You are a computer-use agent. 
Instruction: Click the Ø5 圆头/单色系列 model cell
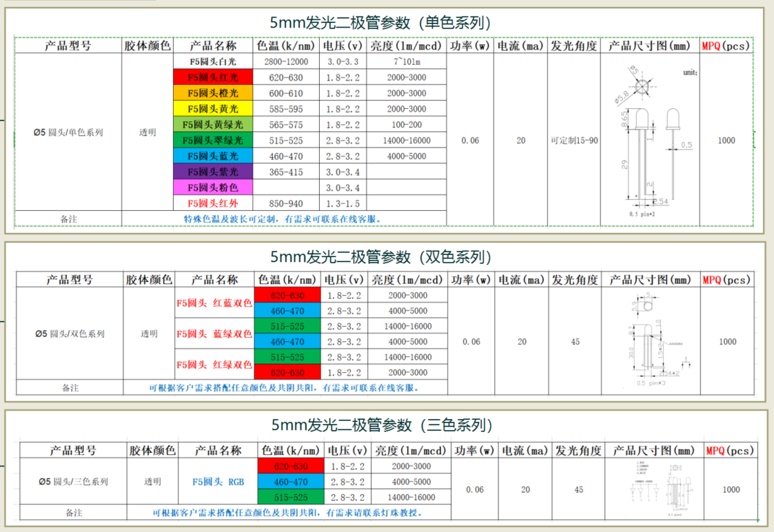[68, 132]
